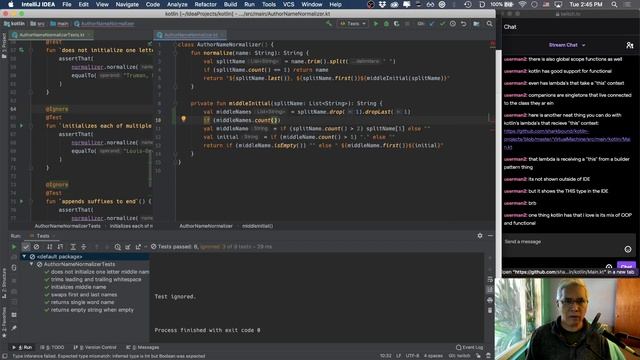Screen dimensions: 640x360
Task: Select 'returns single word name' test
Action: (x=82, y=302)
